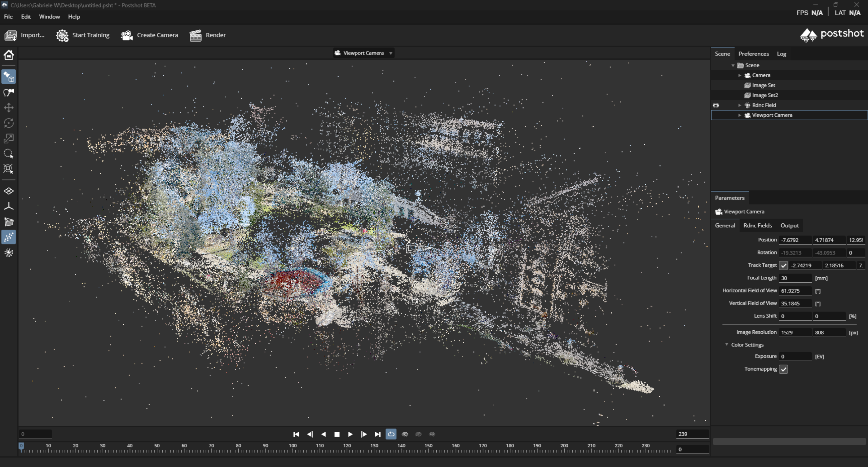Step back one frame

click(310, 434)
